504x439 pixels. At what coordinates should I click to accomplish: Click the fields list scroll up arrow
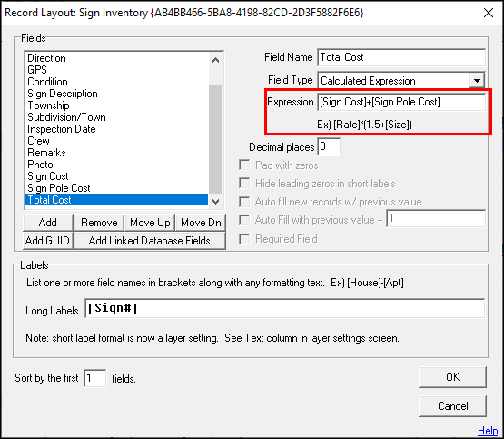coord(216,60)
